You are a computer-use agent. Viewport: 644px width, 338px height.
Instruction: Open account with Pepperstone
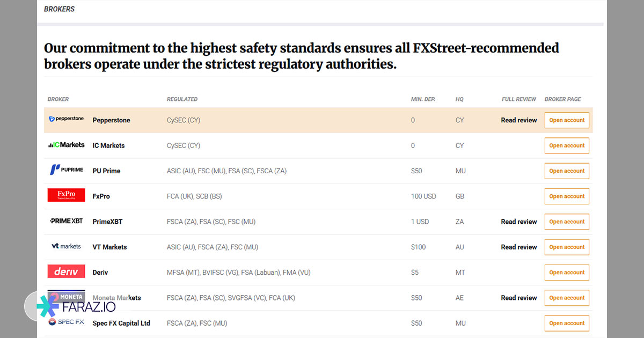pos(567,120)
